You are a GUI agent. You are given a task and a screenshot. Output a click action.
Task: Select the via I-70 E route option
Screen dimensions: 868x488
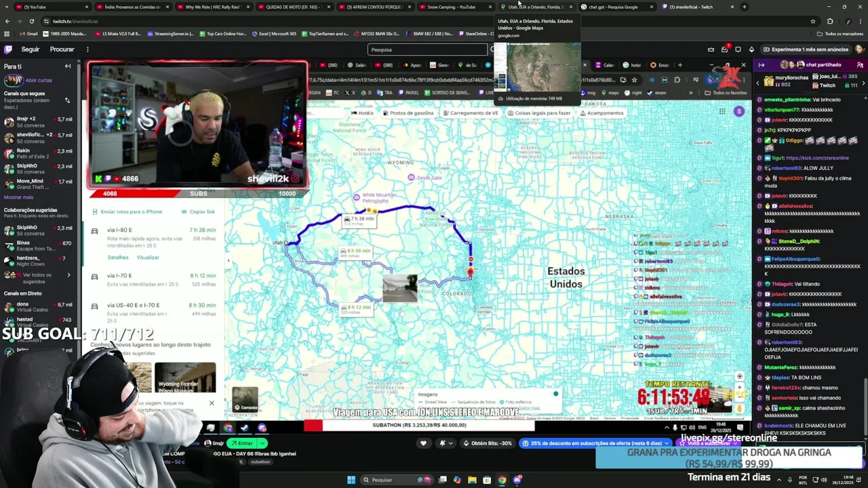pyautogui.click(x=155, y=279)
